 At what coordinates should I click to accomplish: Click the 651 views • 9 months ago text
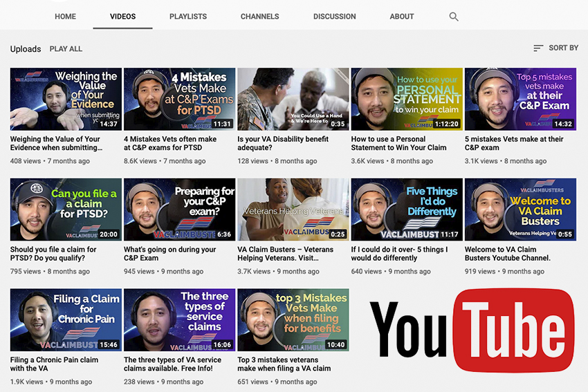click(277, 382)
